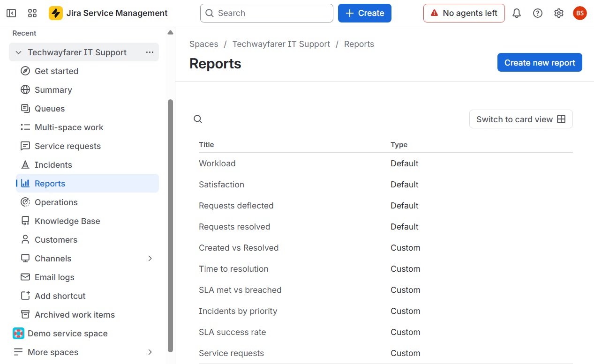Go to Queues
The width and height of the screenshot is (594, 364).
point(87,109)
